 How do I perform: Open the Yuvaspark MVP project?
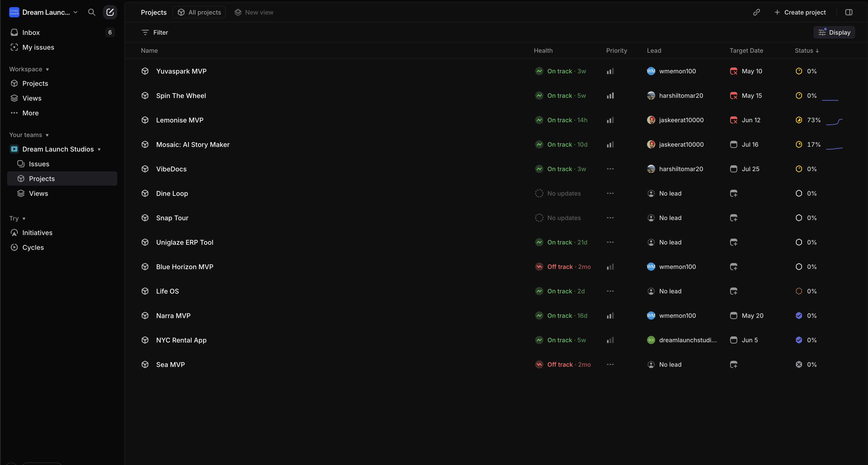(181, 71)
